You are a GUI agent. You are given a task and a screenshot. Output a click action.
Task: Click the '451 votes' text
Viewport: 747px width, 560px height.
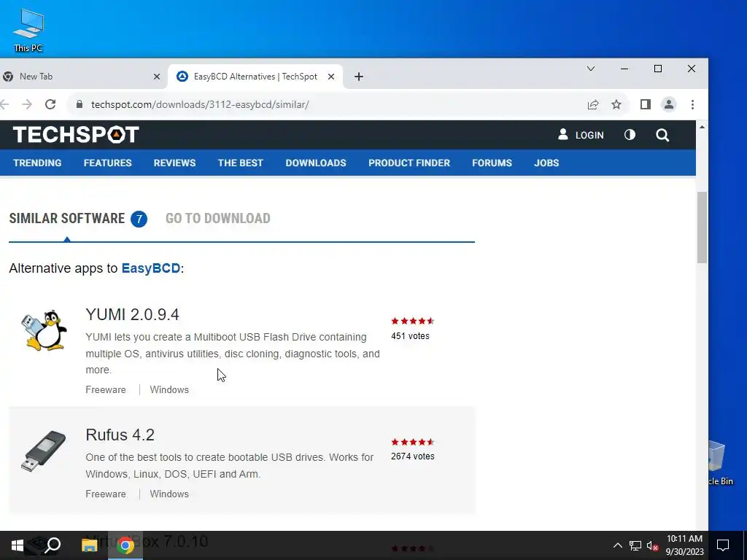[410, 336]
